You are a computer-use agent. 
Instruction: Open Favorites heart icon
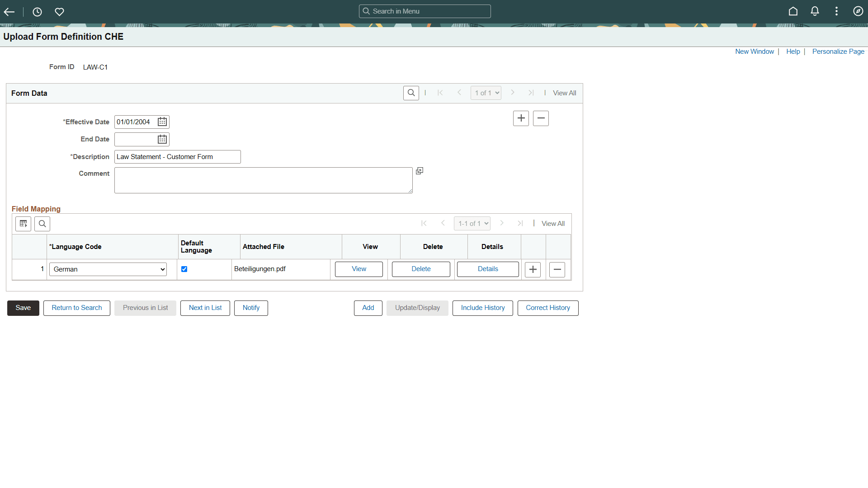point(59,12)
